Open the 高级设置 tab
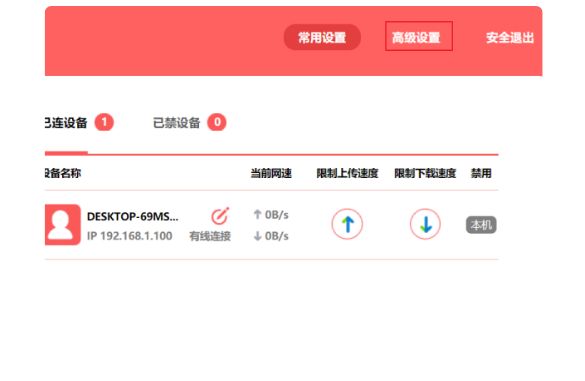 419,36
